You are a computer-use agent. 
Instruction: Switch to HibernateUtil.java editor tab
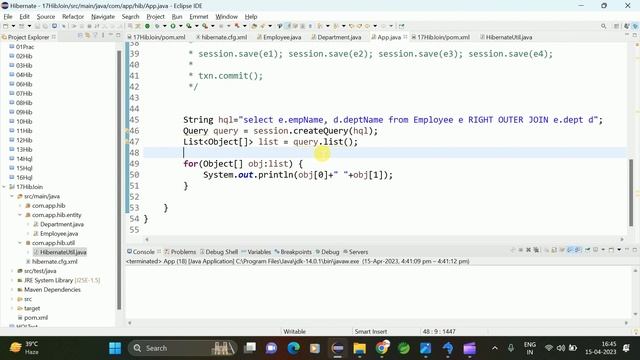[506, 37]
